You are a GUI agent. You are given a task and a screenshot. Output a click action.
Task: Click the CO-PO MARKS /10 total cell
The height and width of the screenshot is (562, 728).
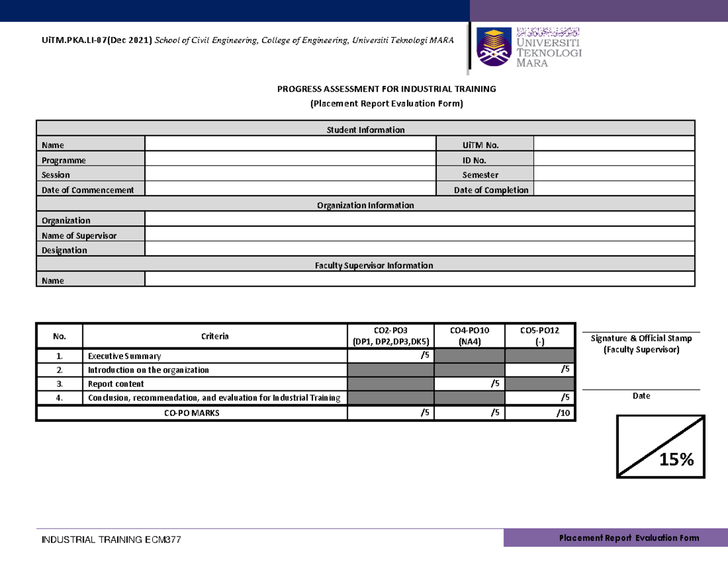(540, 413)
